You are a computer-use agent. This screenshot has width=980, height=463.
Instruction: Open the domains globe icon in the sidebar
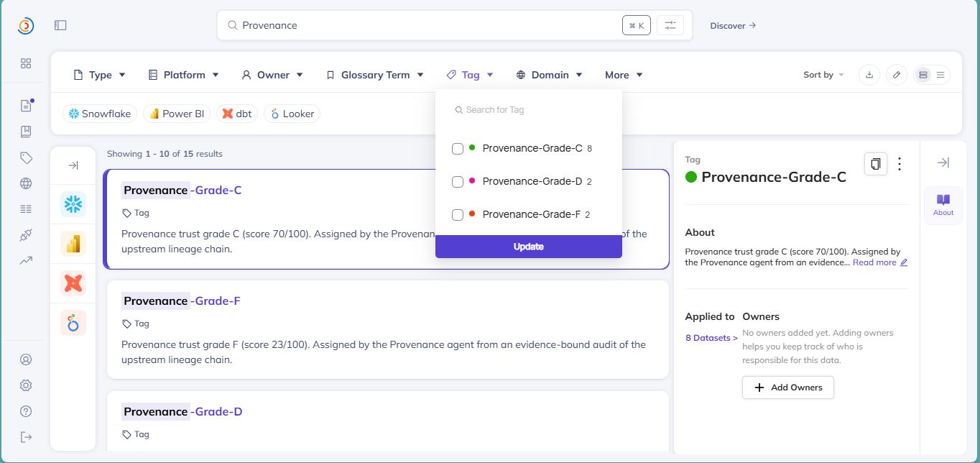26,183
